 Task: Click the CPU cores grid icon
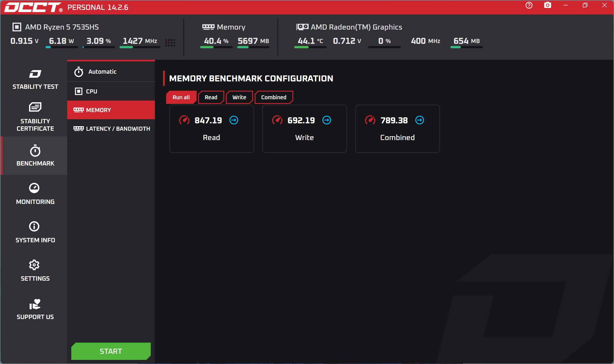[x=170, y=42]
